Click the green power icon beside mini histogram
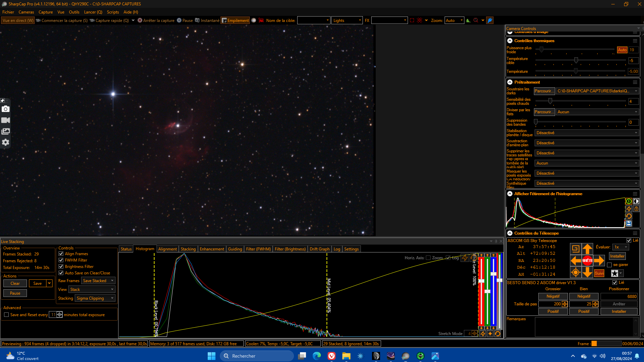The image size is (644, 362). coord(629,201)
